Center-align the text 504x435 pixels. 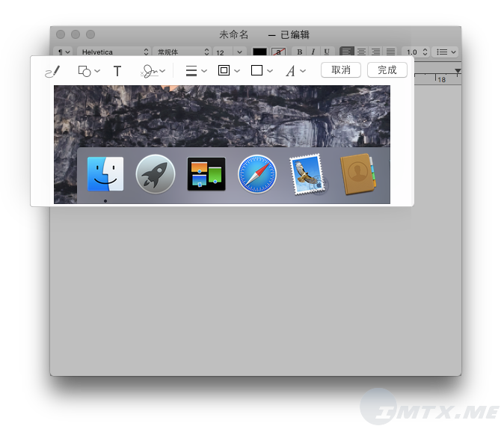click(x=361, y=52)
